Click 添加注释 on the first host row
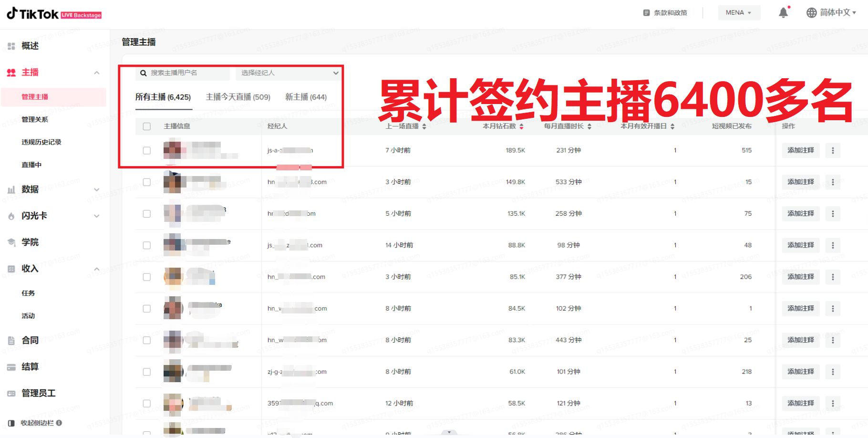Image resolution: width=868 pixels, height=438 pixels. pos(800,150)
